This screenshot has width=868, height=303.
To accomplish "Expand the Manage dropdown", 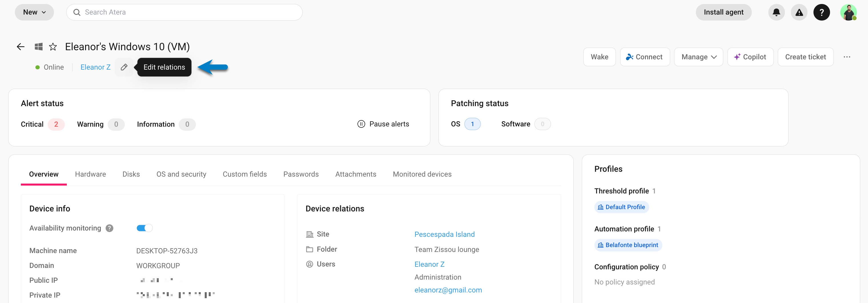I will tap(698, 57).
